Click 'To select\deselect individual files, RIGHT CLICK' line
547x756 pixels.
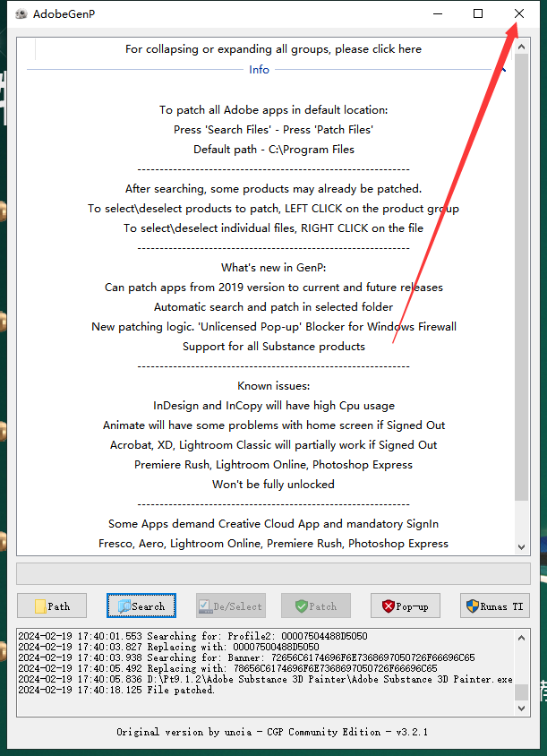[x=273, y=228]
